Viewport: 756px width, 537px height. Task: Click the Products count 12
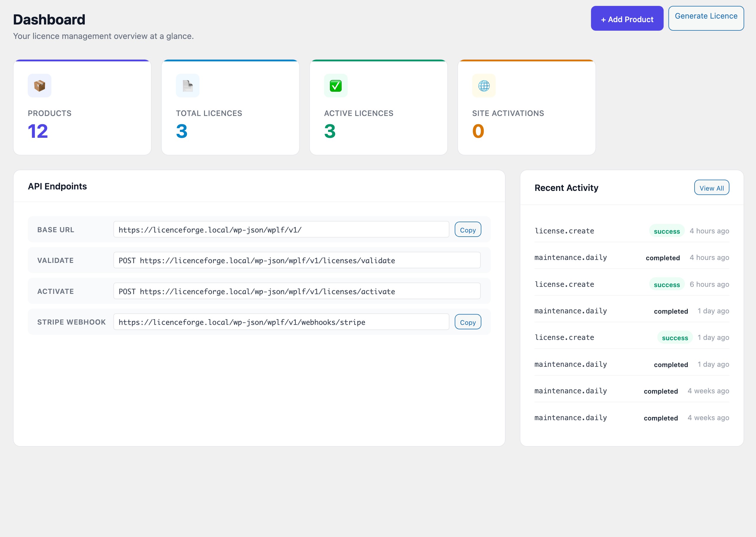[x=38, y=131]
